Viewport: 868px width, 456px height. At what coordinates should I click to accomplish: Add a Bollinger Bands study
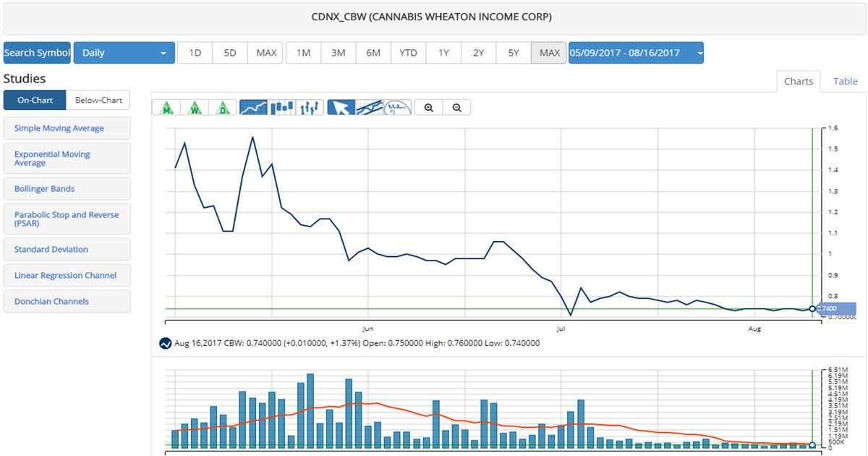(x=67, y=188)
